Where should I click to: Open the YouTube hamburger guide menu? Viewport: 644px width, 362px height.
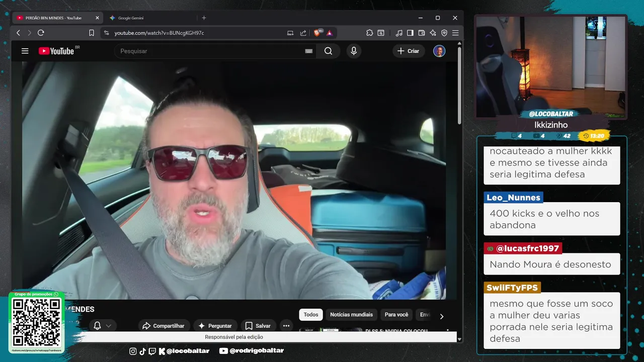(x=25, y=51)
